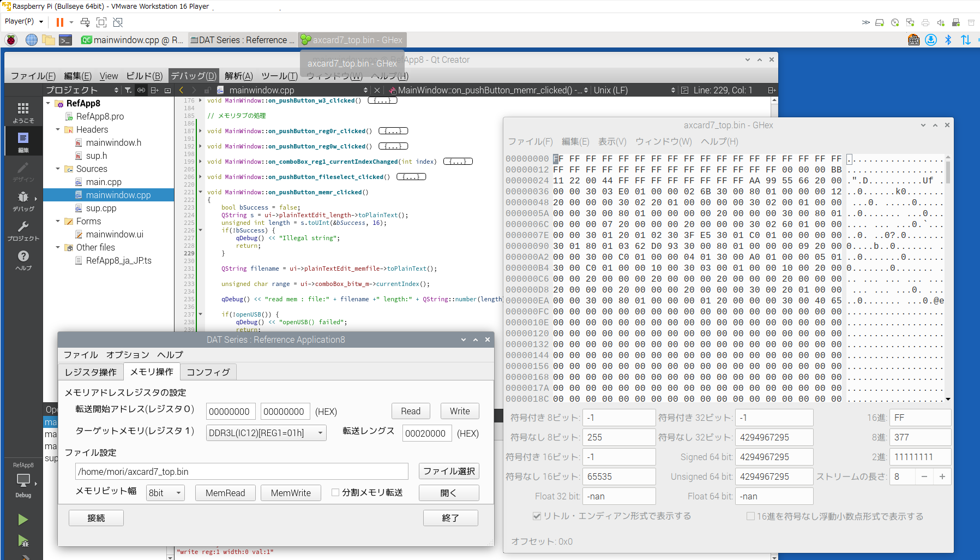This screenshot has height=560, width=980.
Task: Enable split memory transfer checkbox
Action: [x=335, y=492]
